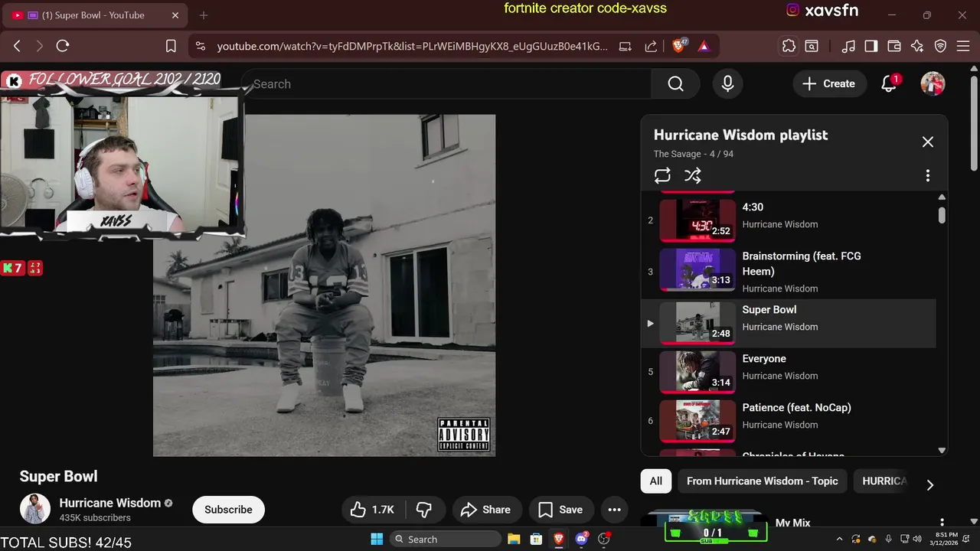The image size is (980, 551).
Task: Bookmark this page using the bookmark icon
Action: [x=171, y=46]
